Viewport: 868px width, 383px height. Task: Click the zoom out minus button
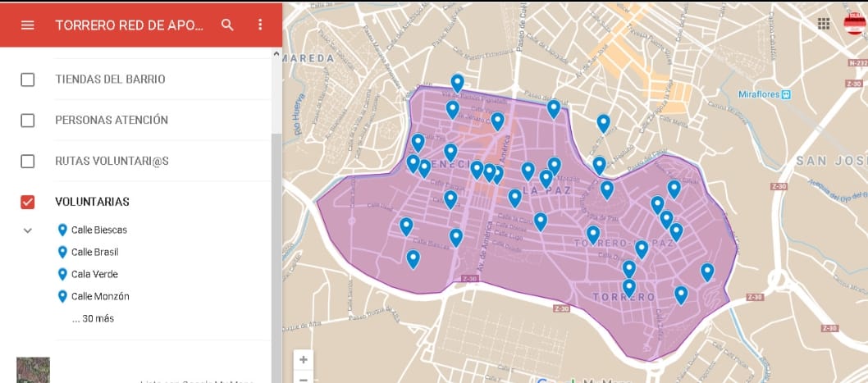tap(304, 379)
